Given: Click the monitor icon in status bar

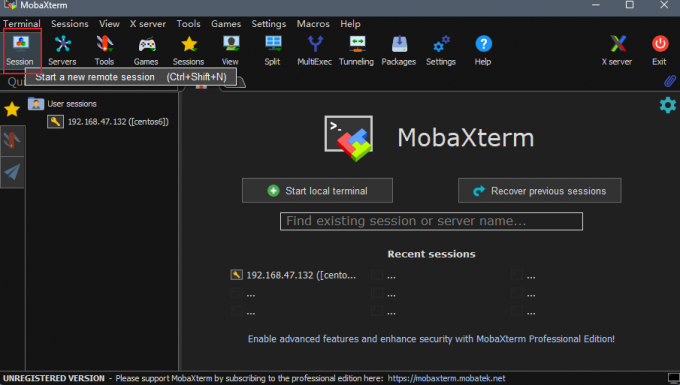Looking at the screenshot, I should click(x=673, y=378).
